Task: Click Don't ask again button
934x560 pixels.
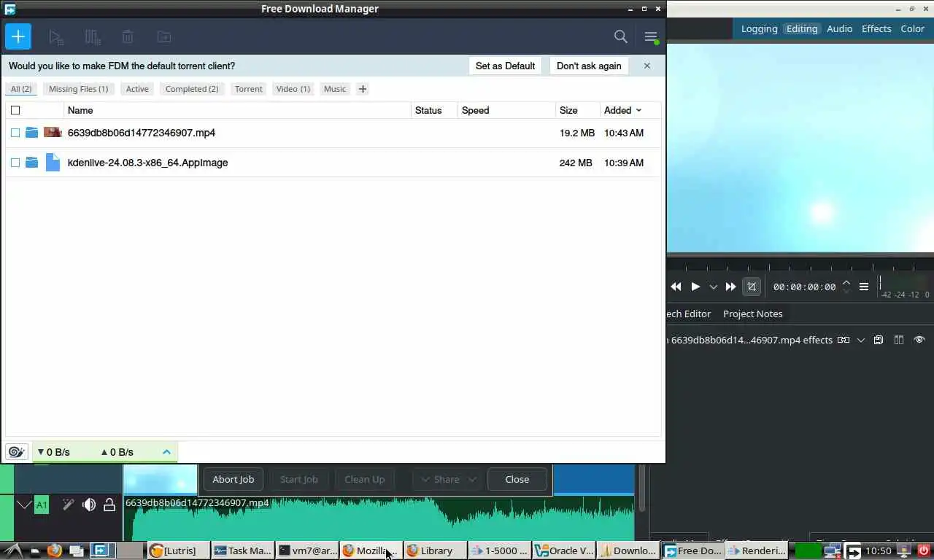Action: [x=589, y=66]
